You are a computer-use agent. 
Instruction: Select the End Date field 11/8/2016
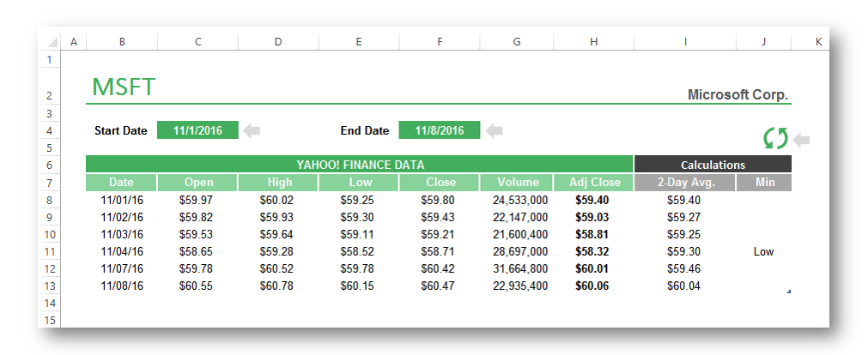440,130
